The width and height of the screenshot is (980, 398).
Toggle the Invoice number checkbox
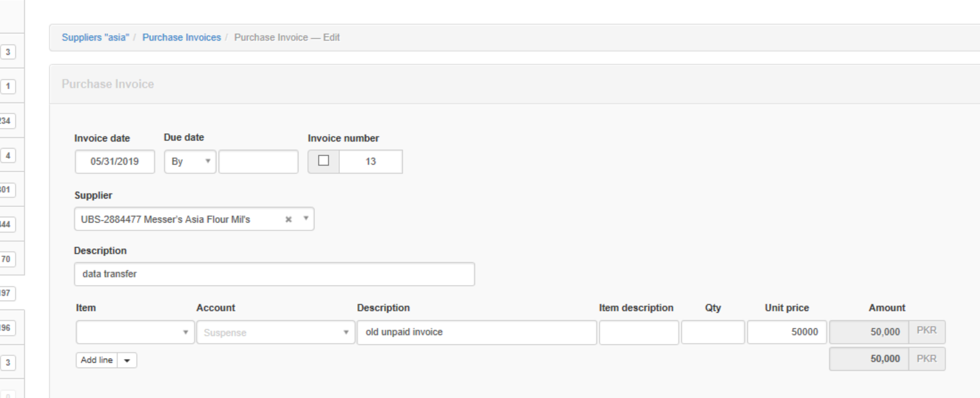click(323, 161)
